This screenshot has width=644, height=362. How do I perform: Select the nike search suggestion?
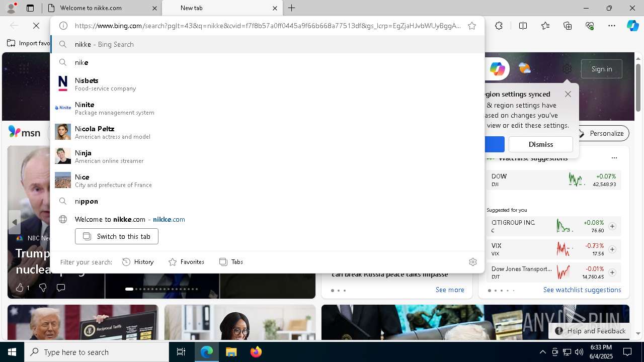(267, 62)
